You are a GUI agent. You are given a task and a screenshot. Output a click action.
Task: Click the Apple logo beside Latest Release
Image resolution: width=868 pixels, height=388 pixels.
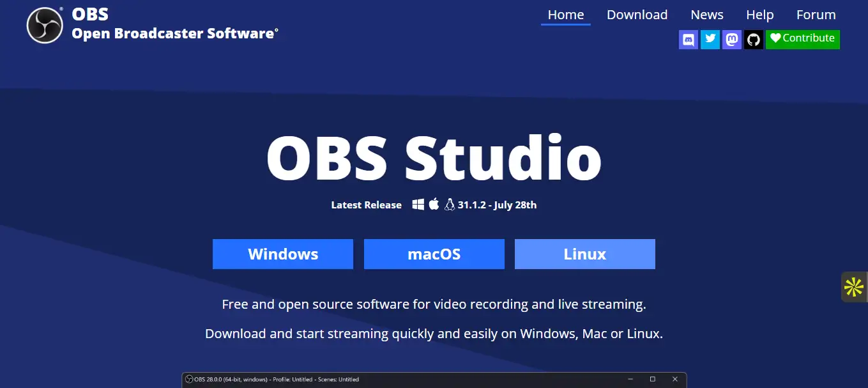pos(434,205)
